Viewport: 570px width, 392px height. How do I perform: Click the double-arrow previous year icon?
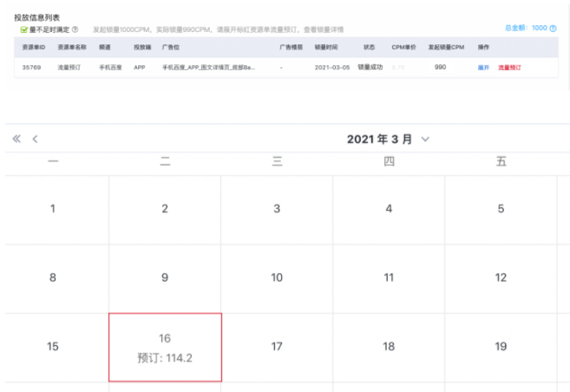(x=16, y=139)
